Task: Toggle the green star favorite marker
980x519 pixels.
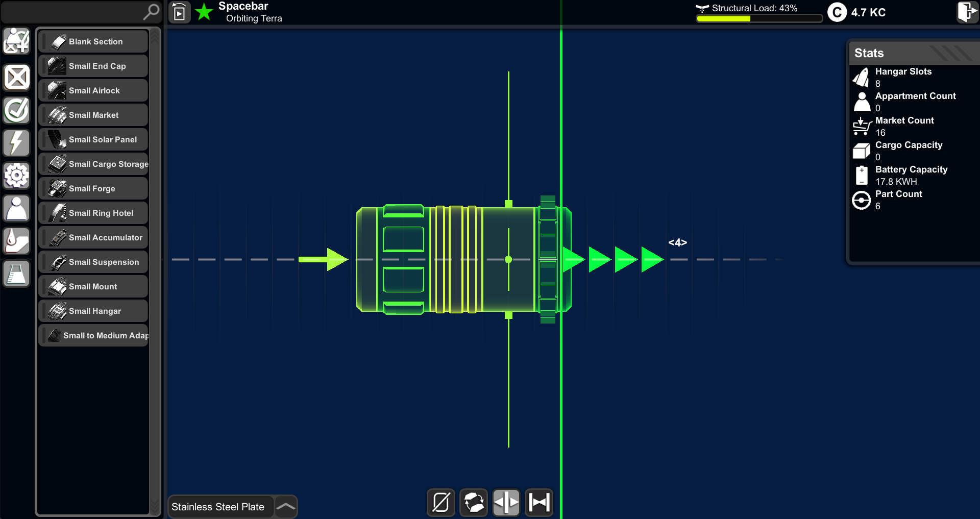Action: click(x=204, y=12)
